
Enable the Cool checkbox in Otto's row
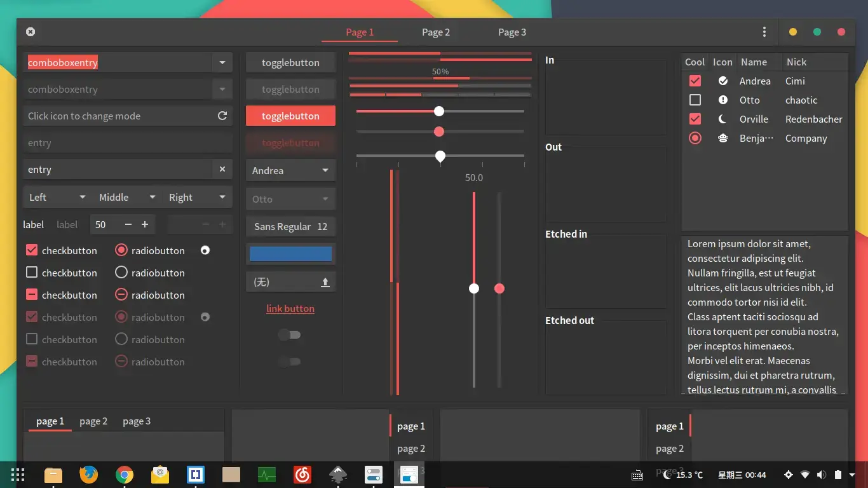tap(695, 100)
